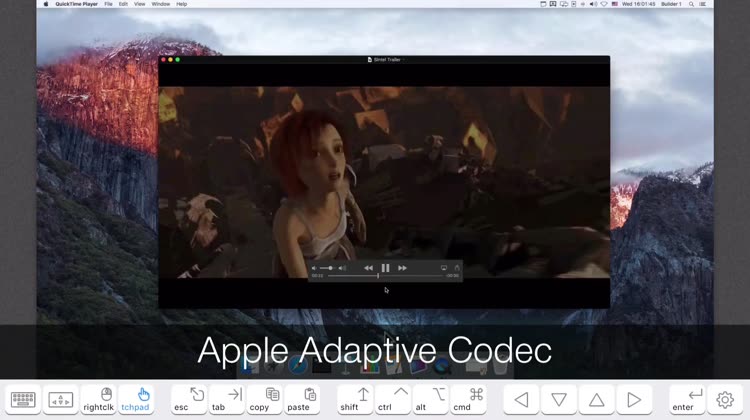The height and width of the screenshot is (420, 750).
Task: Tap the down arrow key
Action: point(559,399)
